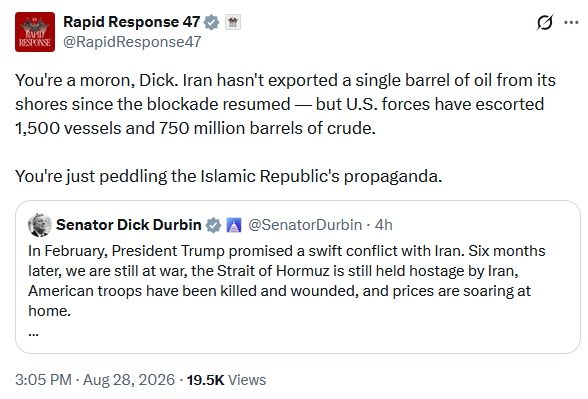Click the Rapid Response logo image

tap(35, 32)
